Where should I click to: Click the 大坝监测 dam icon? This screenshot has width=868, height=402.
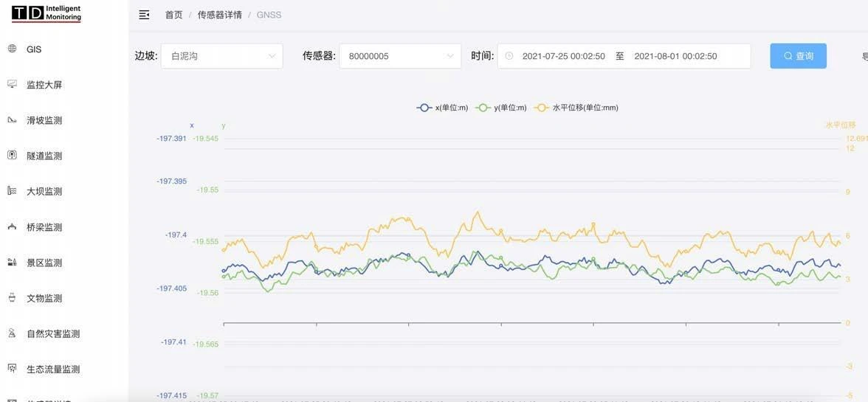12,191
